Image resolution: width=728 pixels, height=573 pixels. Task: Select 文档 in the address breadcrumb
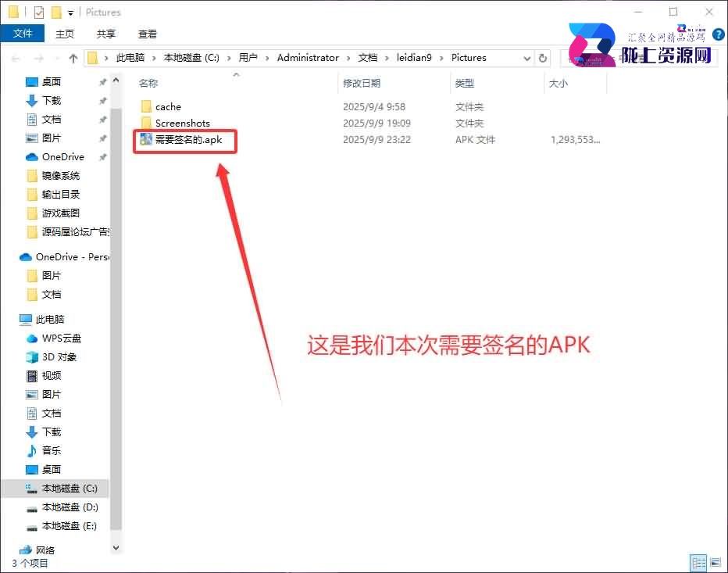(x=368, y=58)
